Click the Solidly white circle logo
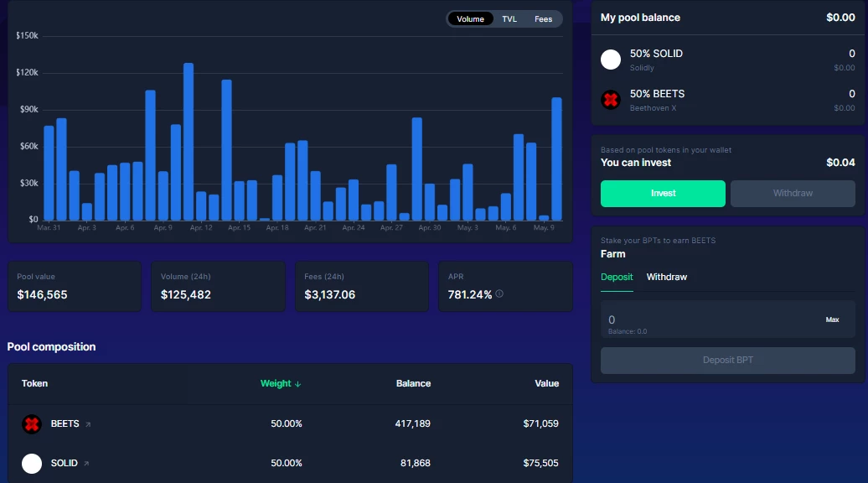868x483 pixels. [x=611, y=60]
